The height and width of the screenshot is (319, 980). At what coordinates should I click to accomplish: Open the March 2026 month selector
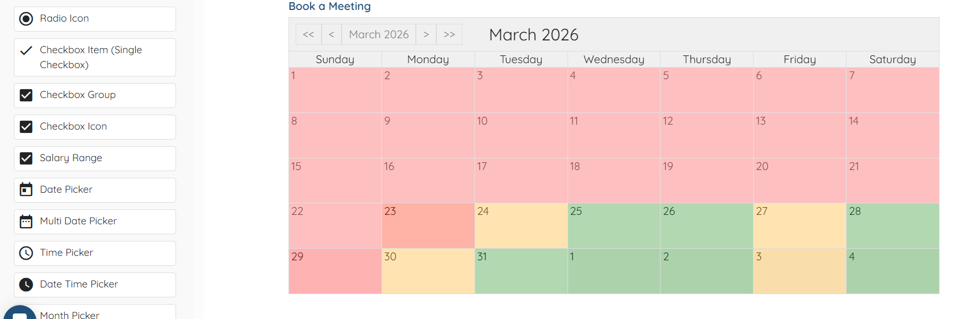(379, 34)
